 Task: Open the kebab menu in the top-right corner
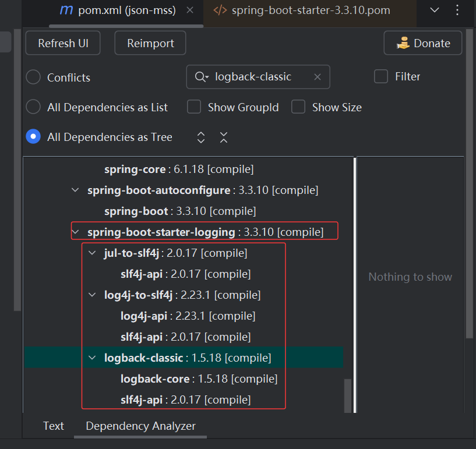pyautogui.click(x=457, y=10)
